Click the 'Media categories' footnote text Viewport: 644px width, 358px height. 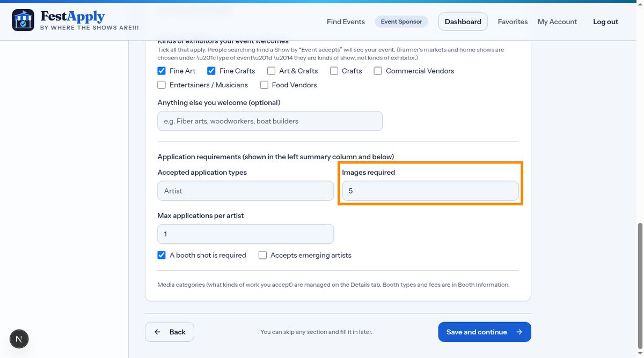pos(333,285)
